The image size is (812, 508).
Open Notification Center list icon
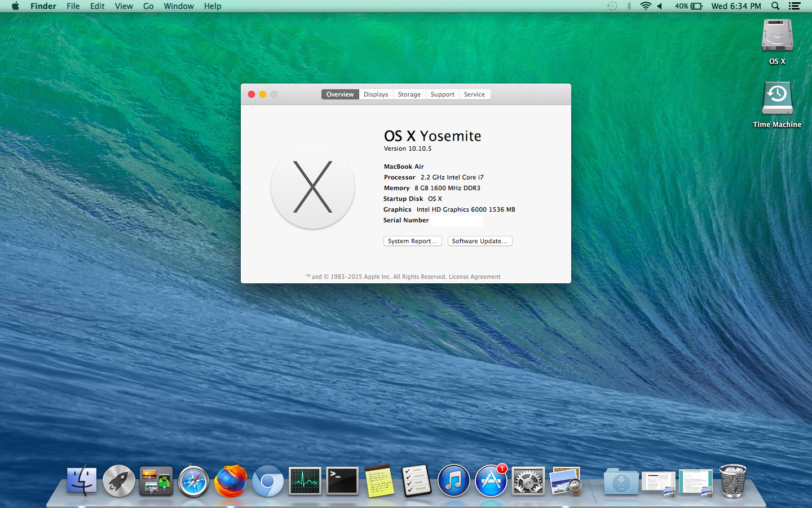[x=795, y=6]
